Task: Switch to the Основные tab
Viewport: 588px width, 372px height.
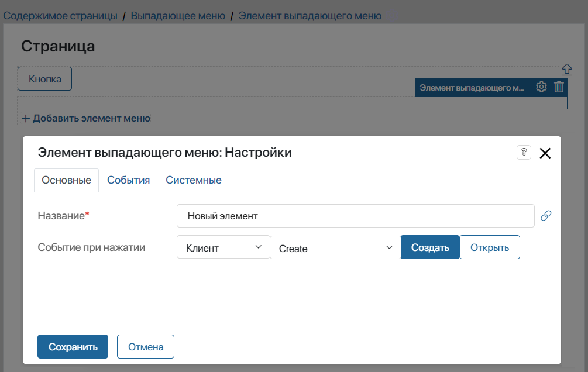Action: 66,180
